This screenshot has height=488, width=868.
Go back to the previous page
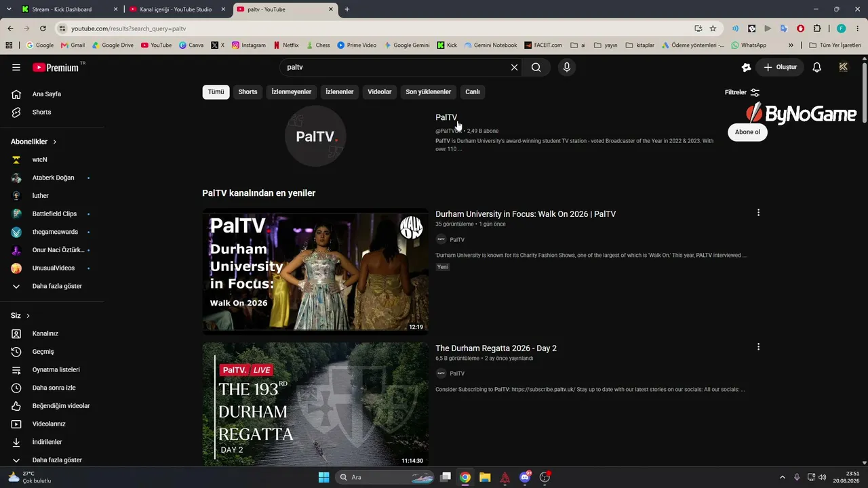tap(10, 28)
